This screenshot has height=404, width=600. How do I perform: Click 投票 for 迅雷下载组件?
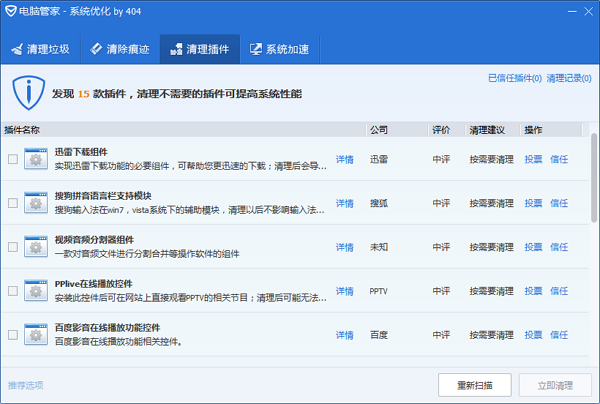click(533, 159)
